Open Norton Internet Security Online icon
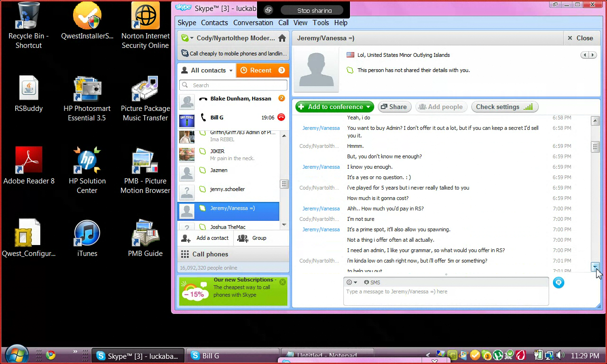The height and width of the screenshot is (364, 607). click(x=145, y=26)
